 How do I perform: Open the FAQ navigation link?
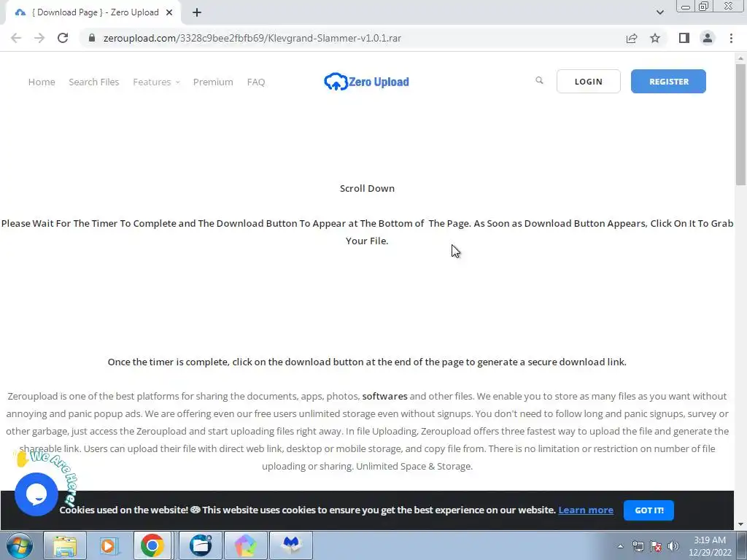point(256,82)
